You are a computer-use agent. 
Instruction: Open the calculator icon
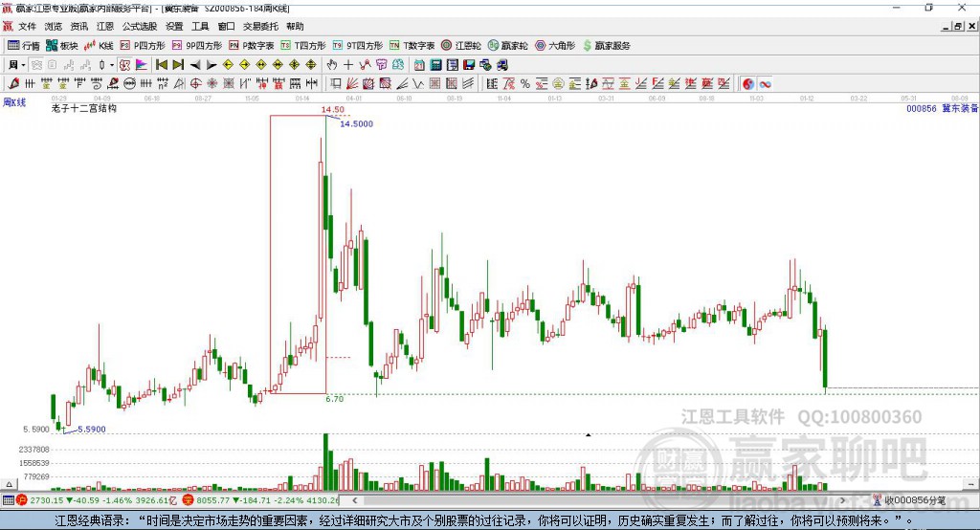click(x=435, y=65)
